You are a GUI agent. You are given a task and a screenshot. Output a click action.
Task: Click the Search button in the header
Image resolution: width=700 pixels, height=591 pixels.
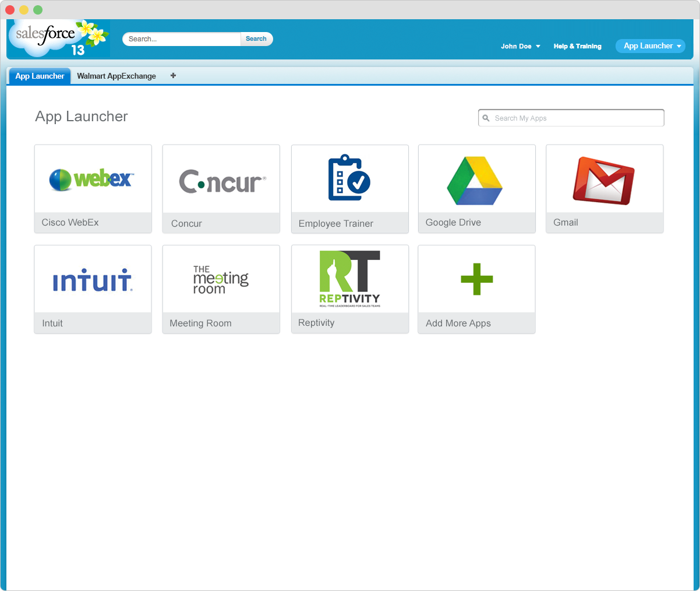256,39
